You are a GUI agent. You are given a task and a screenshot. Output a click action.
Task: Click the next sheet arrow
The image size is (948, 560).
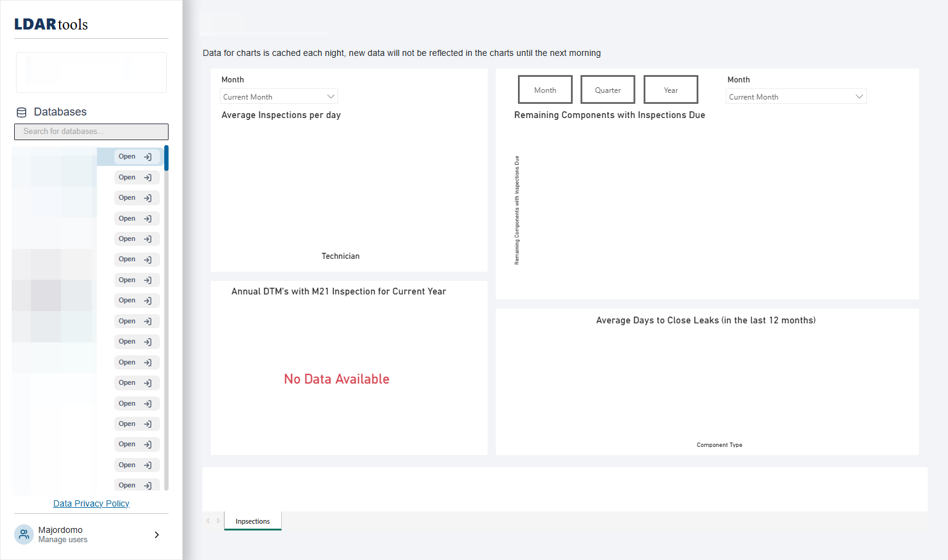click(x=218, y=521)
